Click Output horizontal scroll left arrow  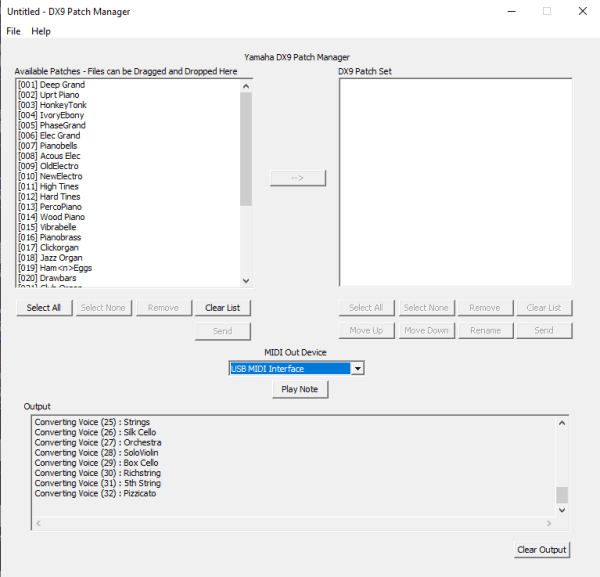pyautogui.click(x=39, y=523)
